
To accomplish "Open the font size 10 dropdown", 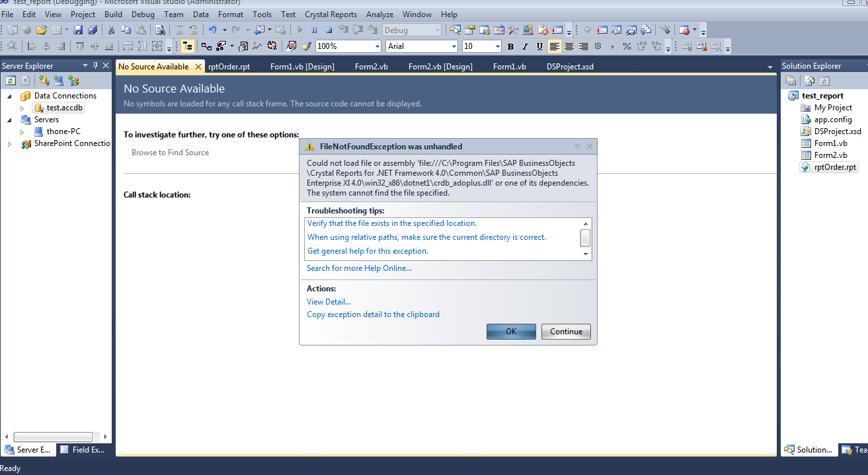I will [x=497, y=46].
